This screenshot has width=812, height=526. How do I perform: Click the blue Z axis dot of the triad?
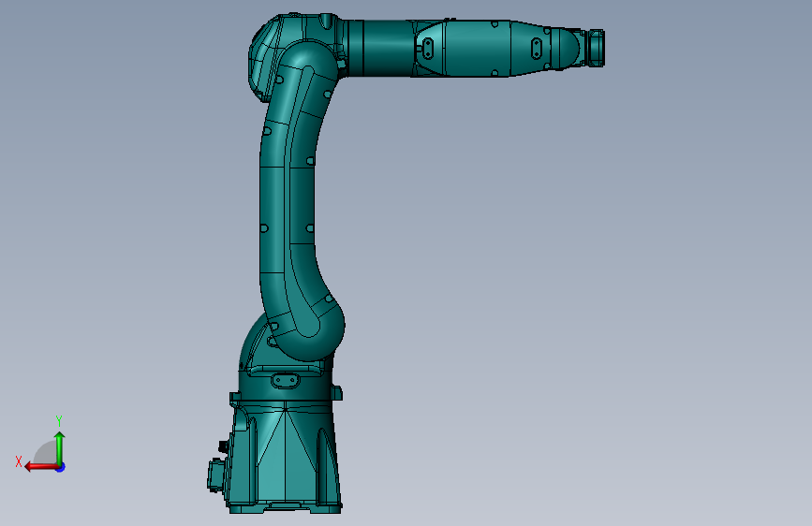click(61, 467)
